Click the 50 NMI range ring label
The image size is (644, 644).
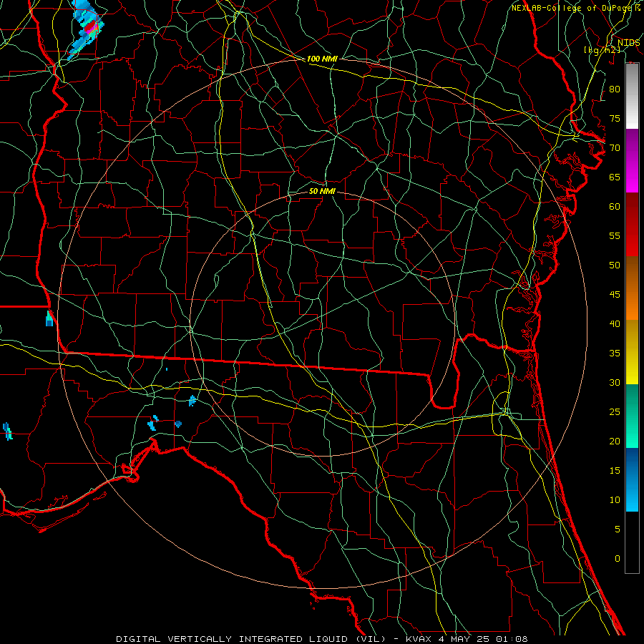(x=323, y=191)
